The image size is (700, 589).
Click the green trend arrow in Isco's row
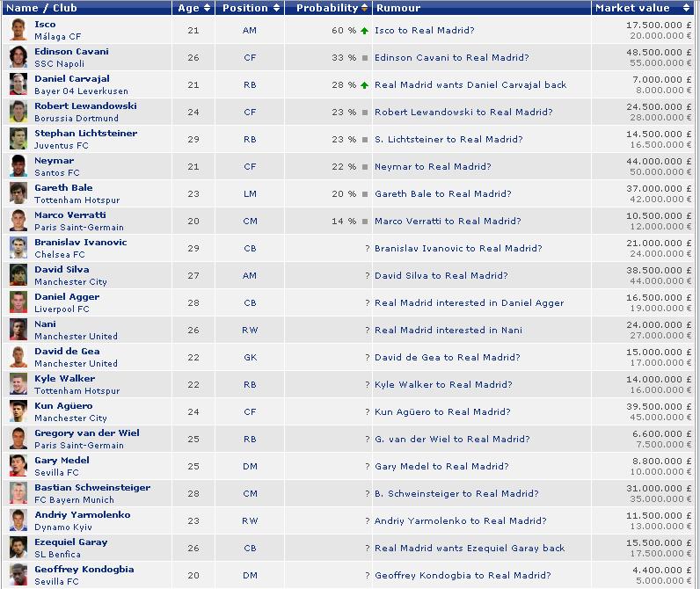[x=364, y=31]
